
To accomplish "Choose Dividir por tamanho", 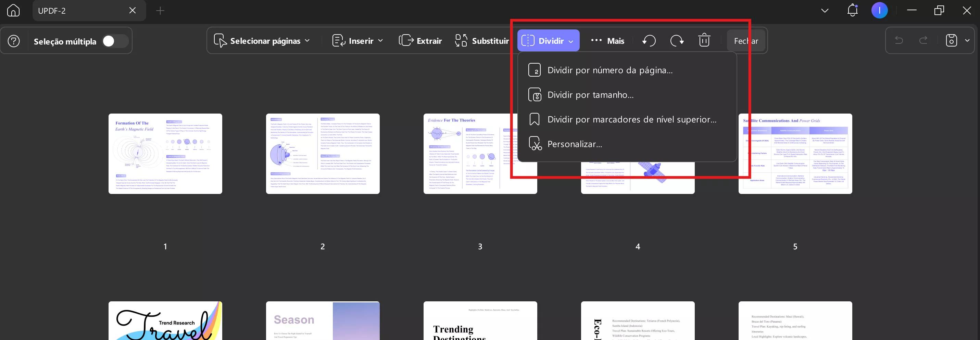I will pyautogui.click(x=627, y=95).
